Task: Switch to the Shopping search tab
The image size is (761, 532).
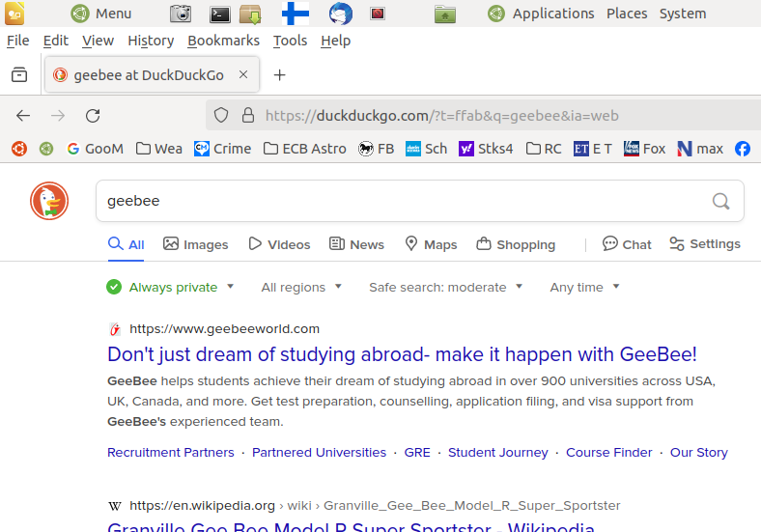Action: tap(516, 244)
